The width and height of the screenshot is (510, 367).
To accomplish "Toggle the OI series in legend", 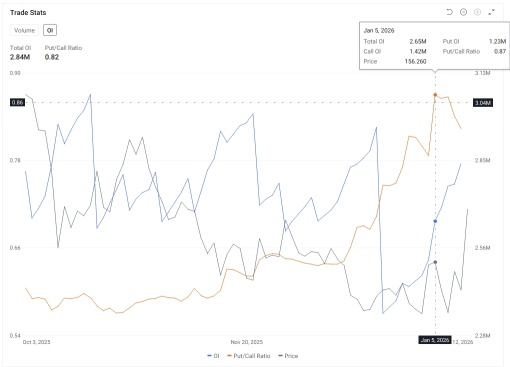I will [x=213, y=356].
